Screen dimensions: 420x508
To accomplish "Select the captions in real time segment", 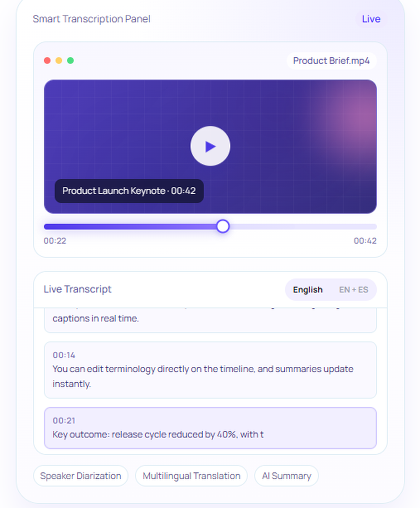I will pyautogui.click(x=210, y=318).
